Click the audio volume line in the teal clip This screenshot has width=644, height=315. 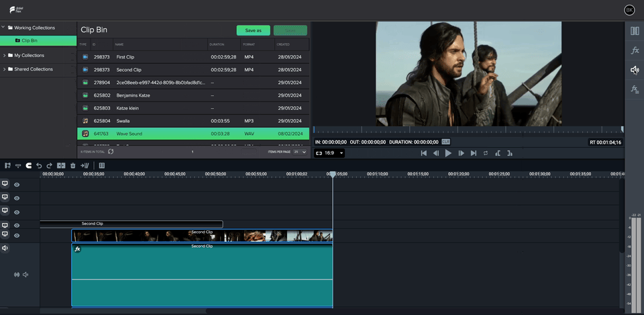(202, 279)
